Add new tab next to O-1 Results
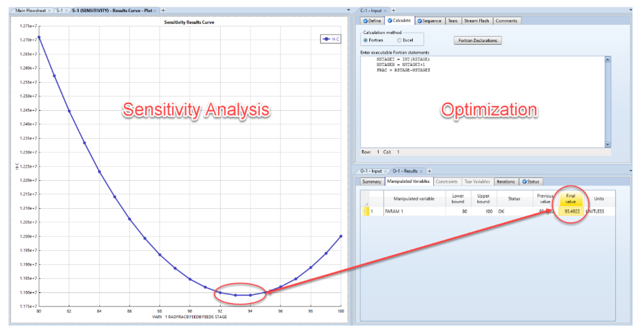This screenshot has height=329, width=644. click(429, 172)
